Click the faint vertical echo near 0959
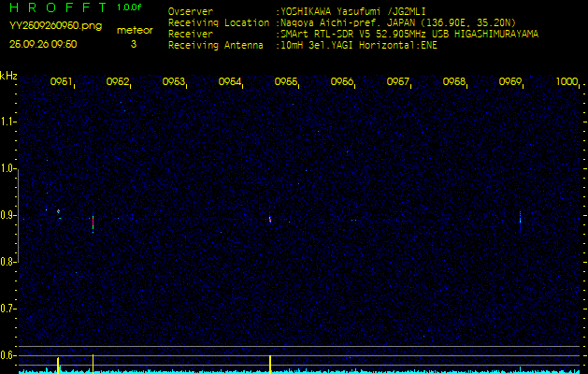 (x=520, y=219)
